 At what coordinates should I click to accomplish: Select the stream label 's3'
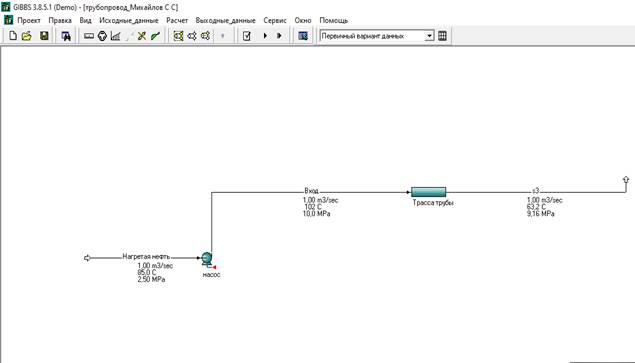click(x=535, y=190)
